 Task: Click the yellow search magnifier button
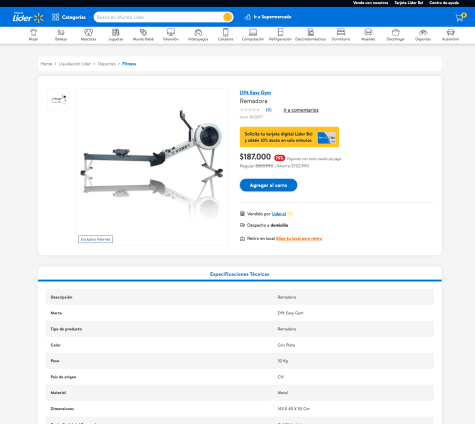click(228, 17)
